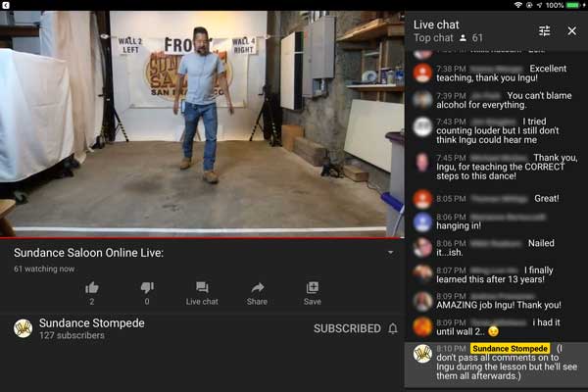Tap Sundance Stompede avatar in chat

tap(422, 354)
